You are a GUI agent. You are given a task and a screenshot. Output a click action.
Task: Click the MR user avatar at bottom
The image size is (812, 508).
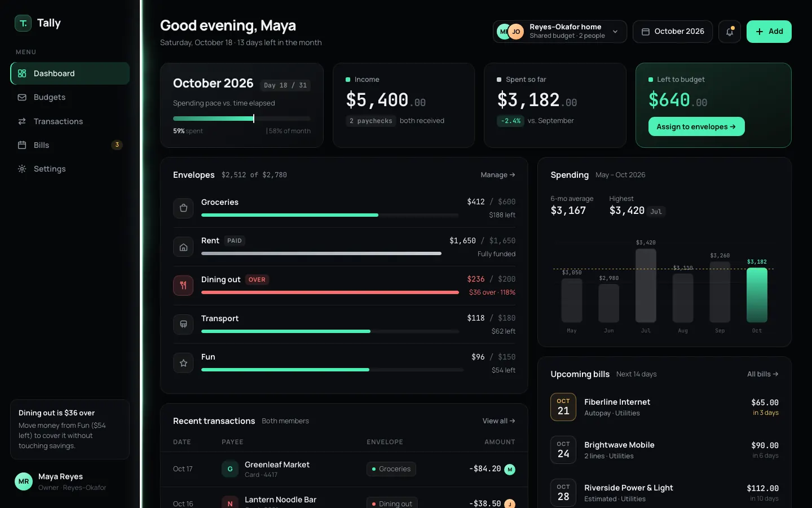tap(24, 481)
